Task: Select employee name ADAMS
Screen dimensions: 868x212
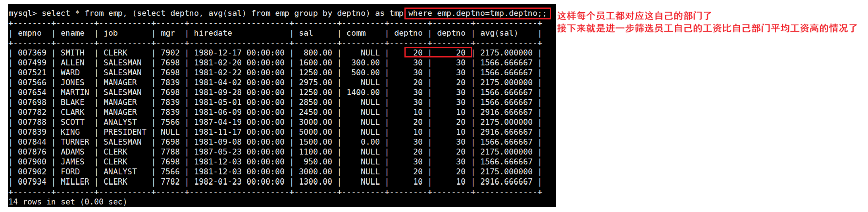Action: [x=72, y=152]
